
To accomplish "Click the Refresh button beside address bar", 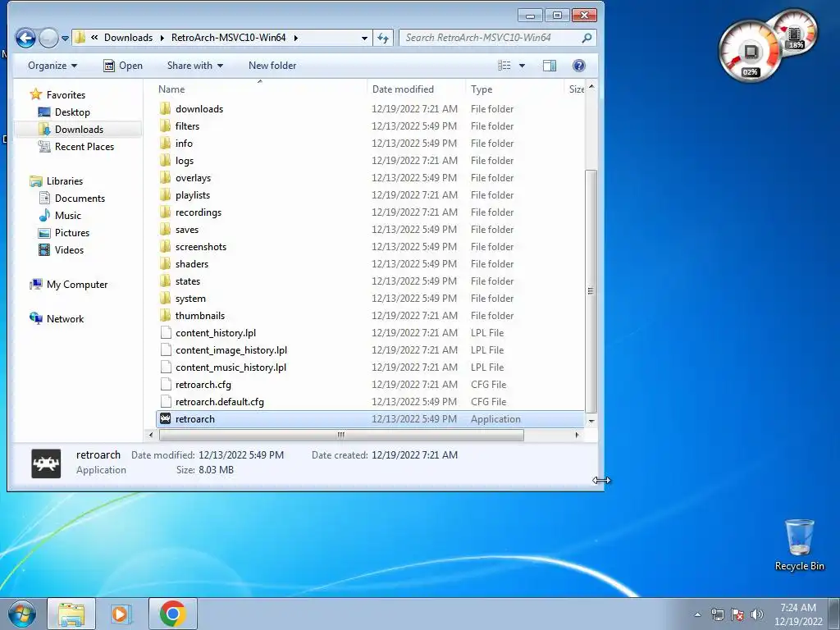I will [383, 38].
